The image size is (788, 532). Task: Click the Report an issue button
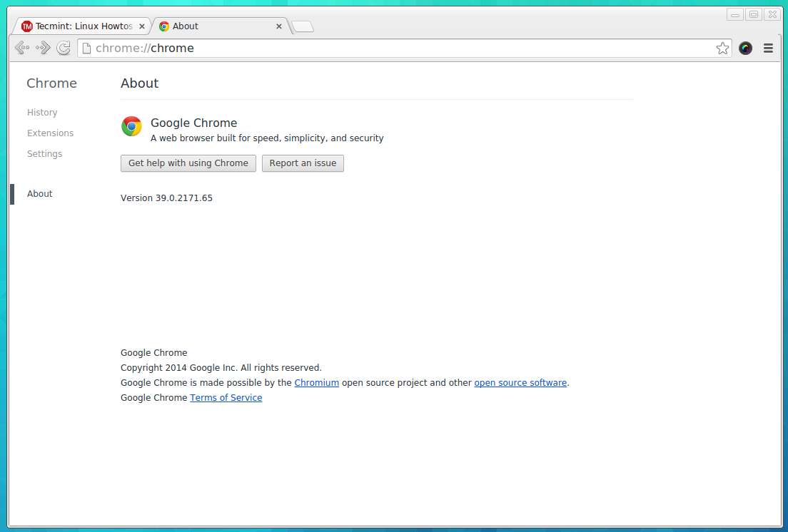(x=303, y=163)
